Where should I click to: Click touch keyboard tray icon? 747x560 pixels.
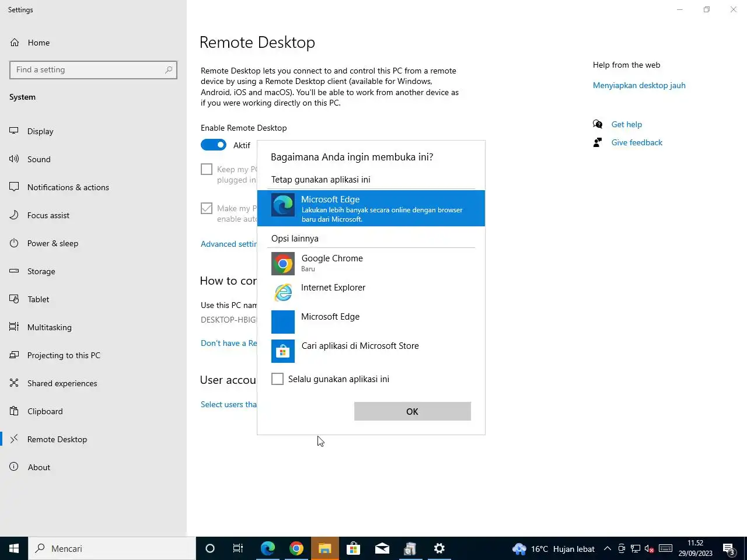665,548
